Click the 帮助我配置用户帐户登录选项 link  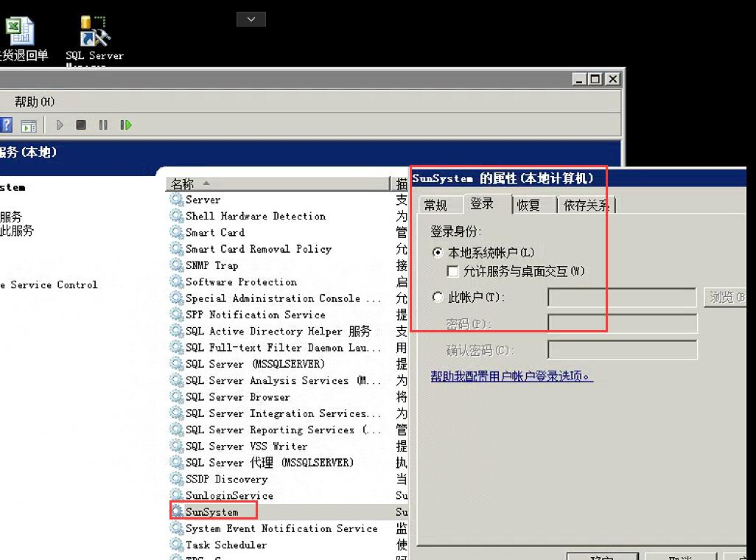click(x=511, y=377)
